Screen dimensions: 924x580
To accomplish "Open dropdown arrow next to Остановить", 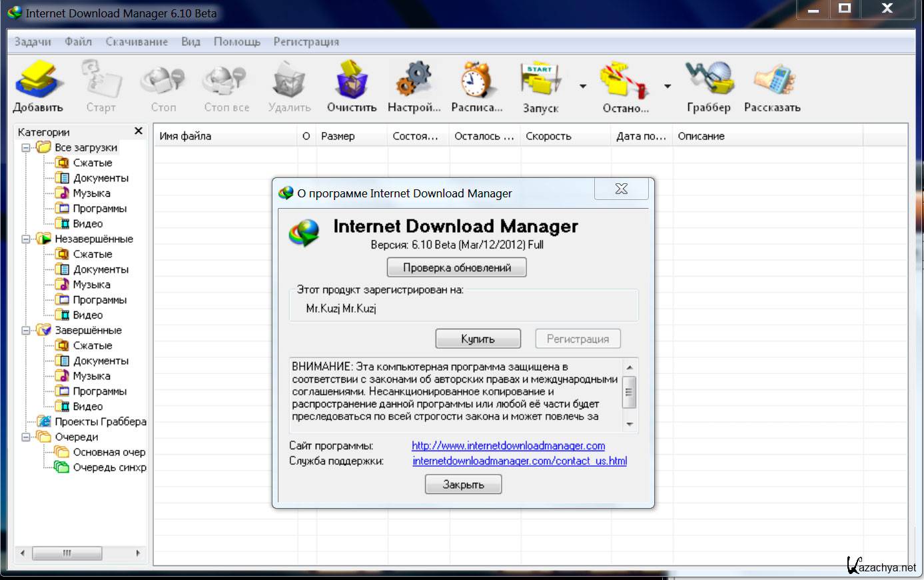I will [667, 86].
